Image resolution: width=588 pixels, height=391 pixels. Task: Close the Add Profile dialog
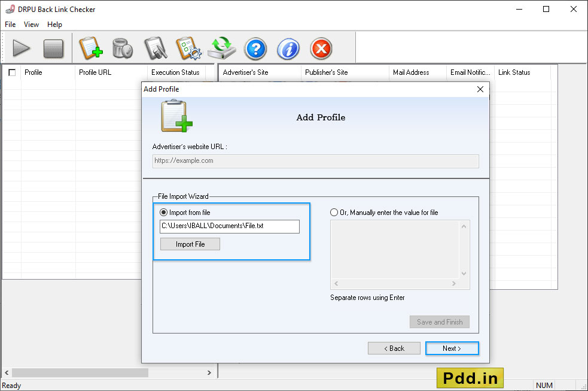[x=480, y=89]
